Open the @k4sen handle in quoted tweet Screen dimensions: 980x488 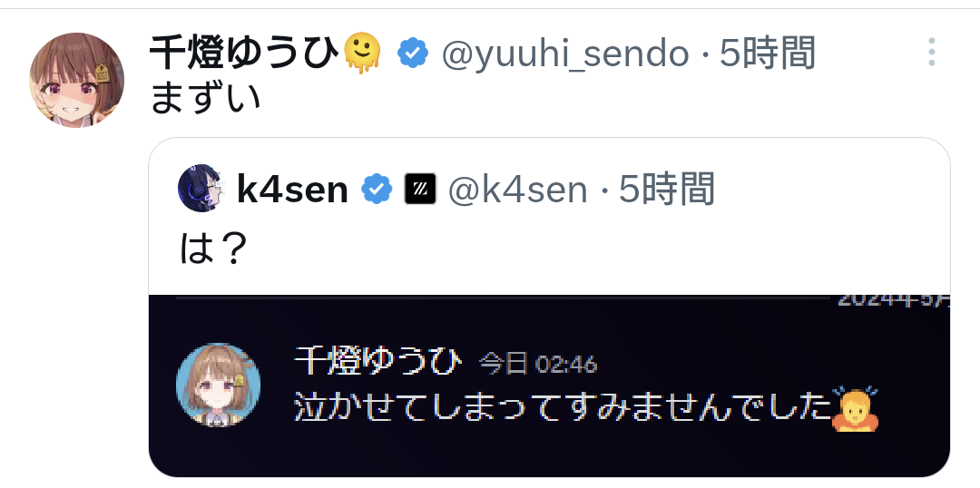[518, 190]
